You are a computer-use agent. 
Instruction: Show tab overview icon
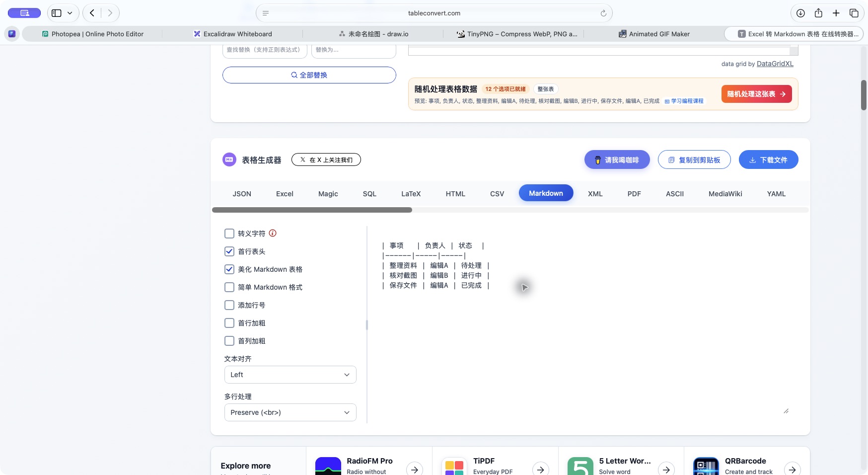[854, 13]
